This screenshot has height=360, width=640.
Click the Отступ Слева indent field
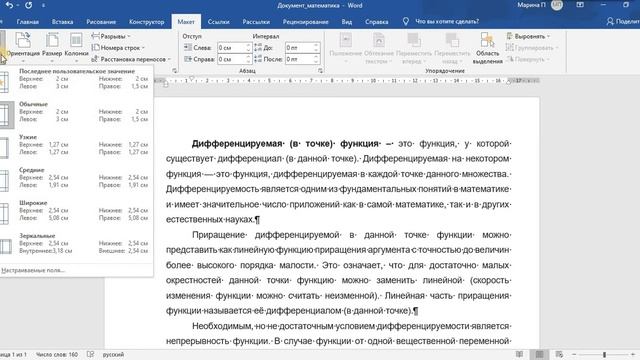point(231,48)
